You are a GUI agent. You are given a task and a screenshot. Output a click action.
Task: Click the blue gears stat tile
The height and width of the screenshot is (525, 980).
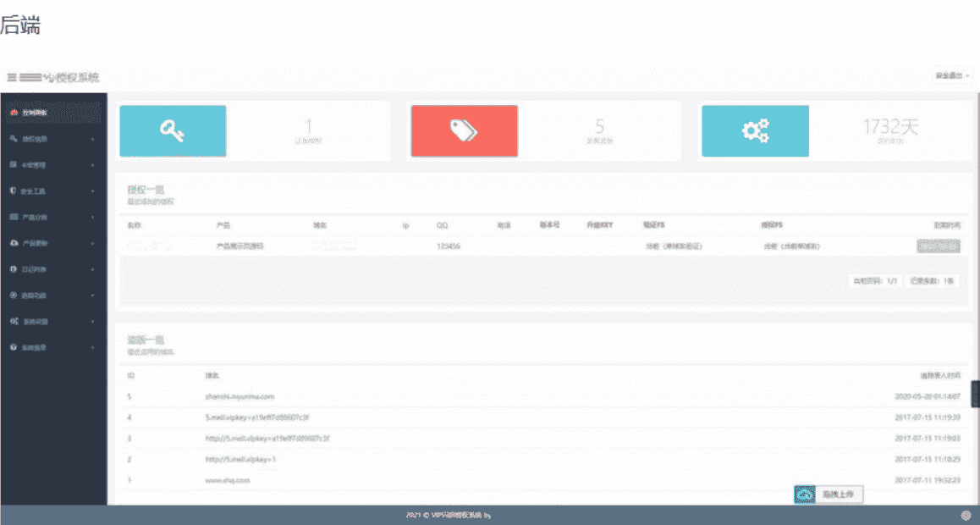755,130
